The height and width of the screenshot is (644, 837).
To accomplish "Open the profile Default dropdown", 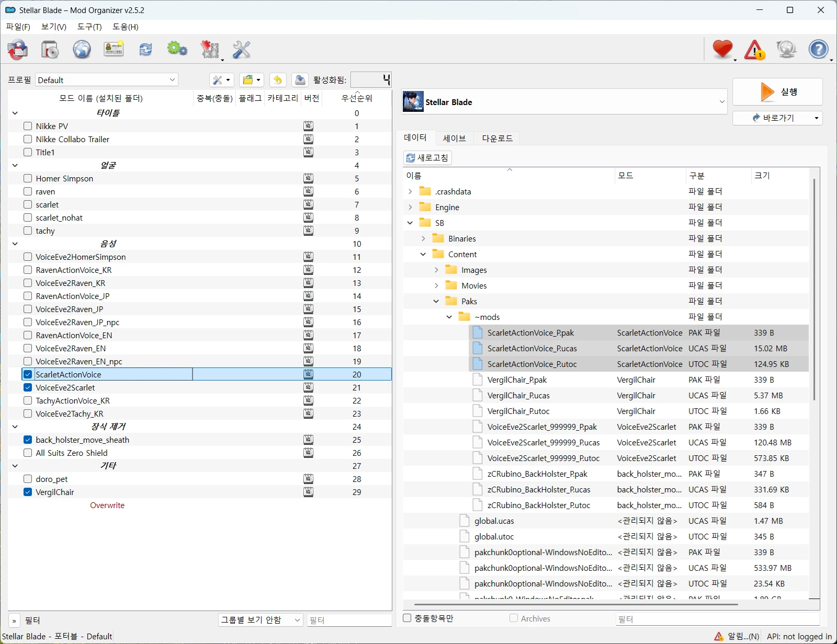I will point(107,80).
